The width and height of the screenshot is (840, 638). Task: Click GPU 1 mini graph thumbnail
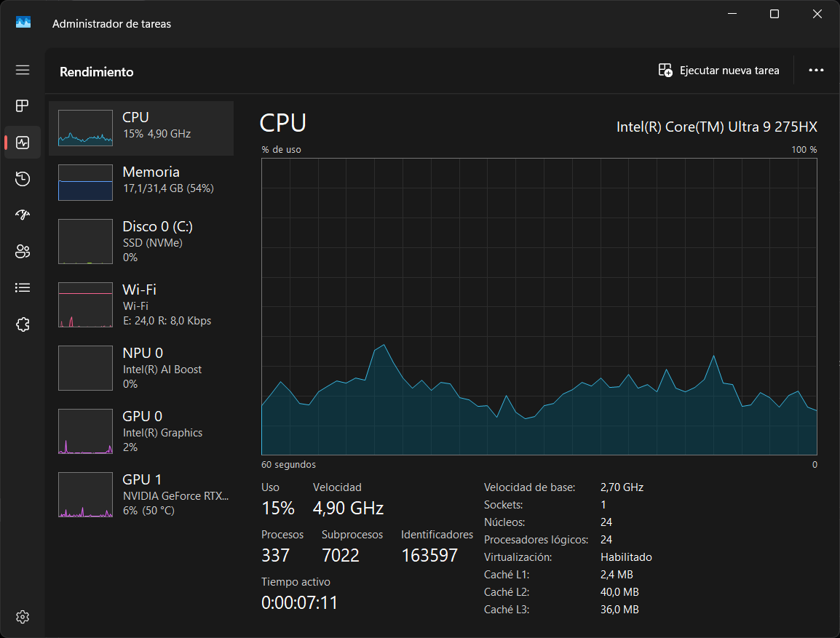[x=86, y=495]
